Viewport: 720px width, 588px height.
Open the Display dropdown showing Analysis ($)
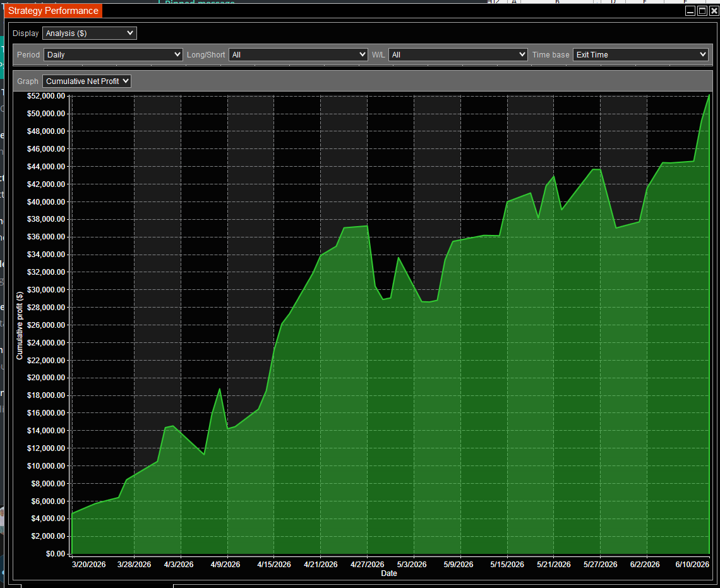pyautogui.click(x=90, y=33)
